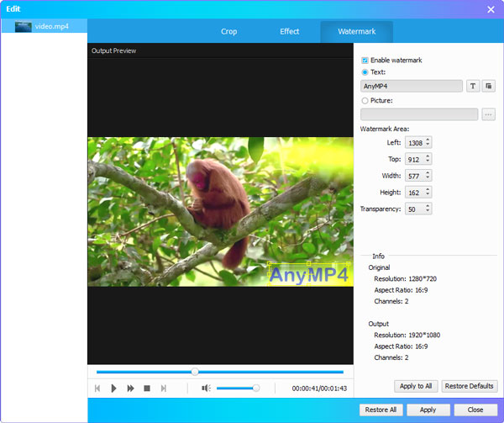This screenshot has height=423, width=504.
Task: Uncheck Enable watermark checkbox
Action: pos(365,61)
